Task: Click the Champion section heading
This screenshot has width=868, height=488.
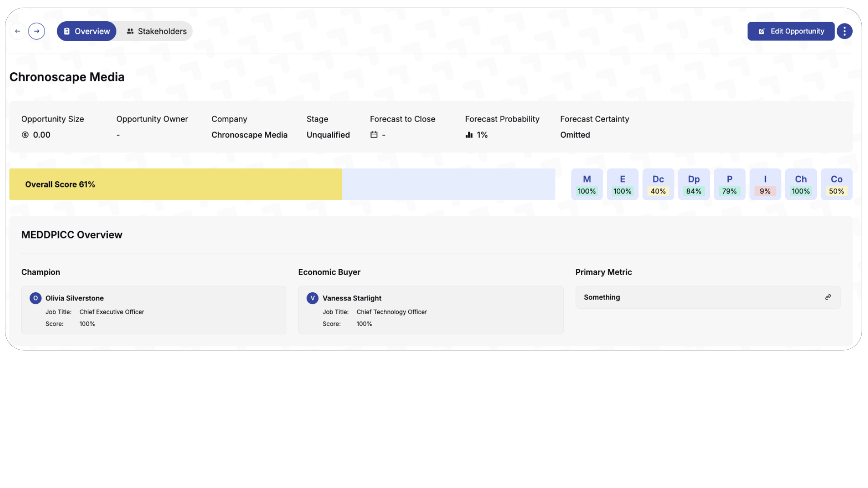Action: 41,272
